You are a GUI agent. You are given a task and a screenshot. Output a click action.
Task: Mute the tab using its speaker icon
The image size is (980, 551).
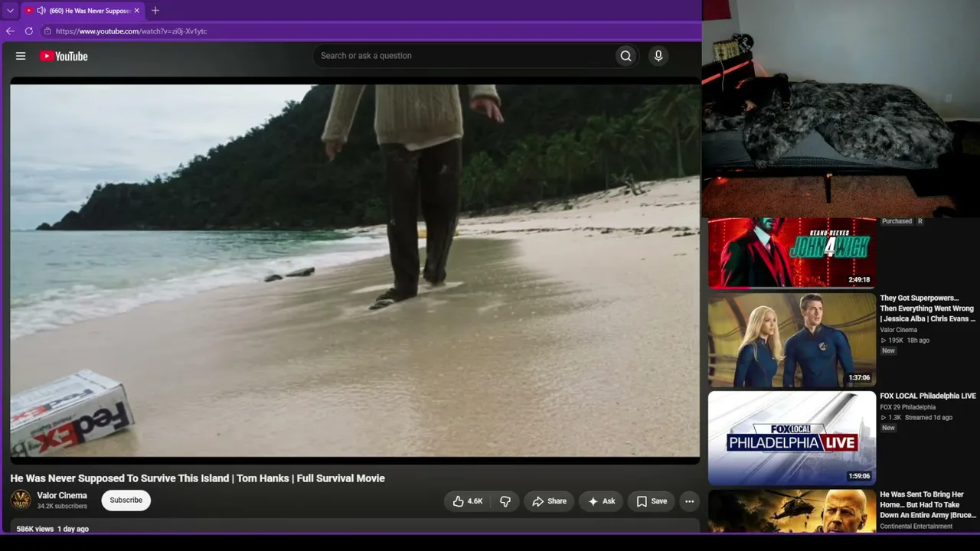[41, 11]
